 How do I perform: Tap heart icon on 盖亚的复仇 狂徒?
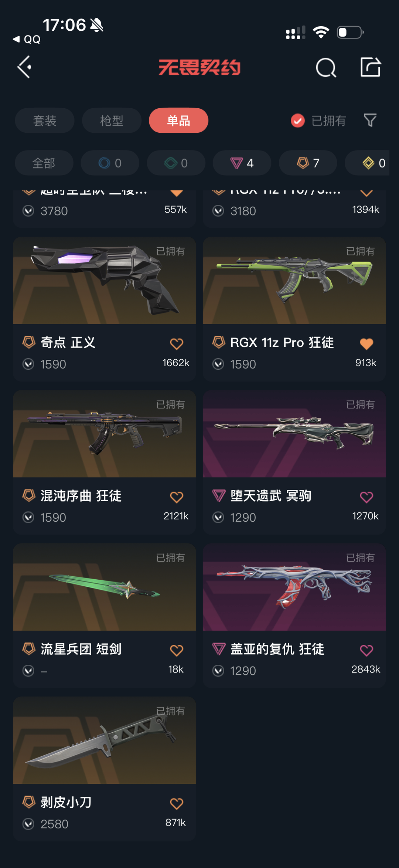click(366, 650)
